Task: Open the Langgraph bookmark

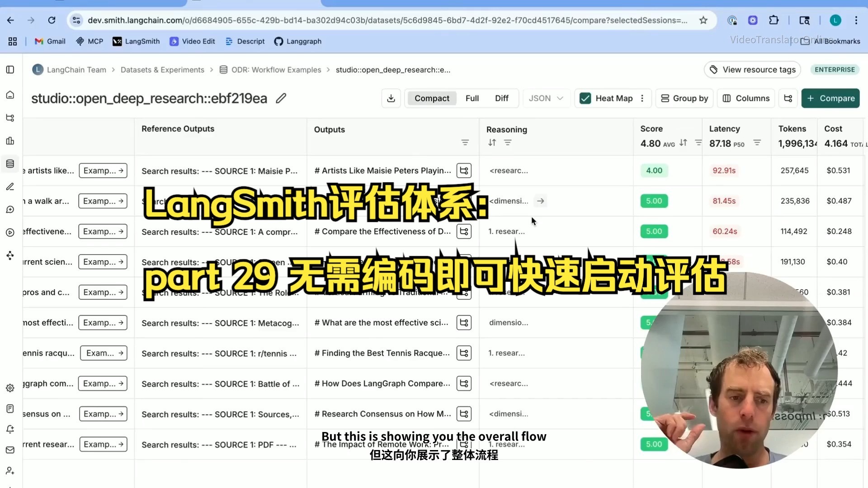Action: pyautogui.click(x=298, y=41)
